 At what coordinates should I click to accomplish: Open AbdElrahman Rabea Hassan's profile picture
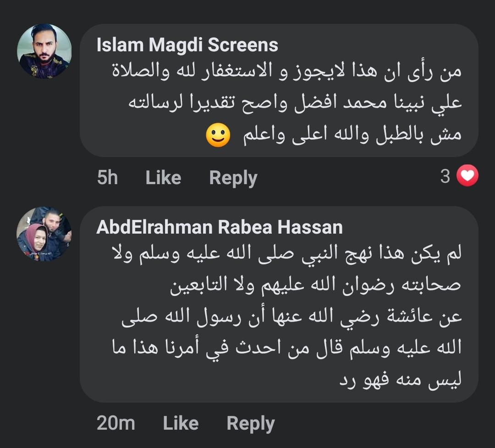tap(44, 234)
